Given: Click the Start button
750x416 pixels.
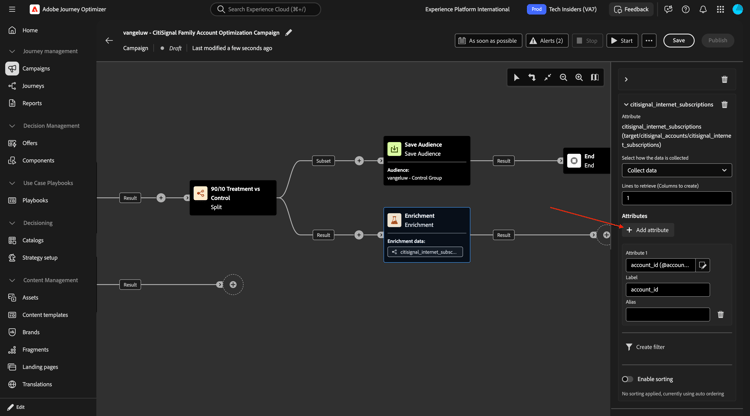Looking at the screenshot, I should point(622,41).
